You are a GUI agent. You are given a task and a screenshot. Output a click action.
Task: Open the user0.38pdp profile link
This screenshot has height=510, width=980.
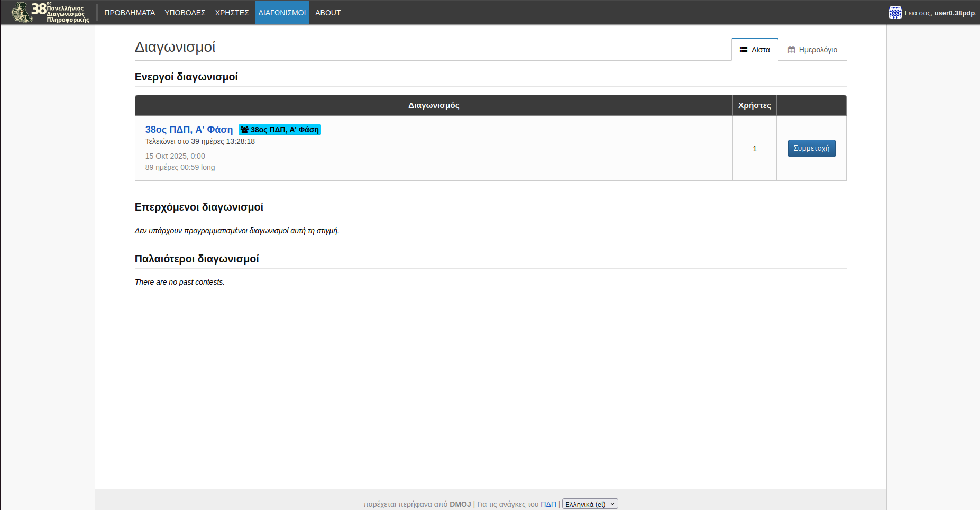click(954, 13)
